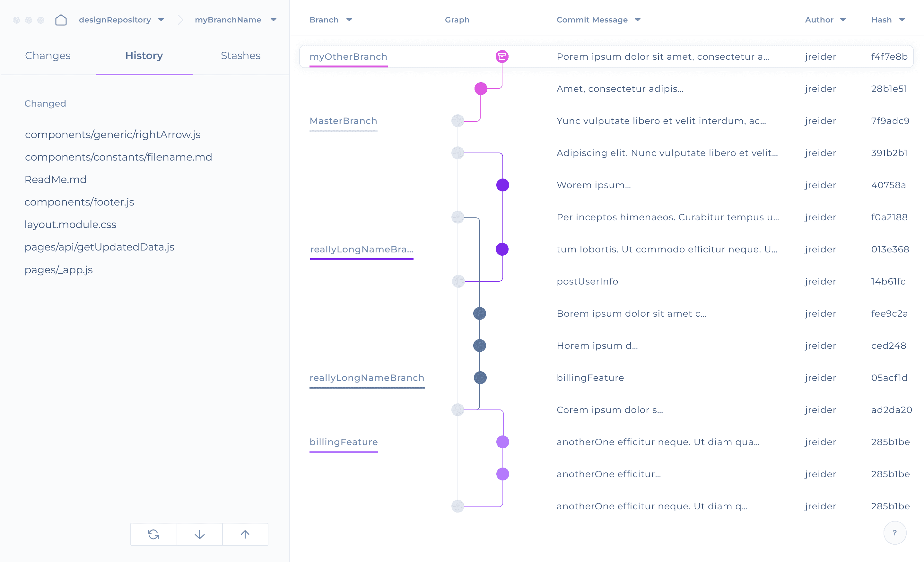
Task: Select the blue node for commit 05acf1d
Action: click(x=480, y=377)
